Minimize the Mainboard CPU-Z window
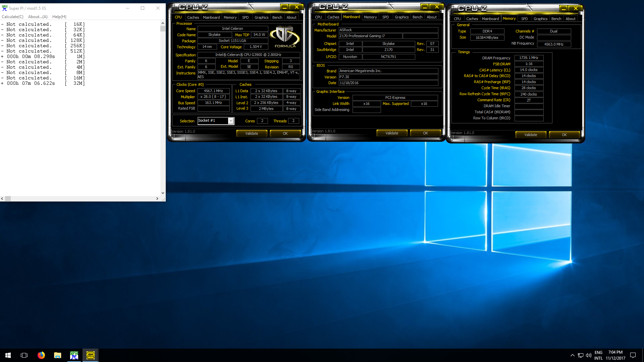Image resolution: width=644 pixels, height=362 pixels. tap(425, 7)
